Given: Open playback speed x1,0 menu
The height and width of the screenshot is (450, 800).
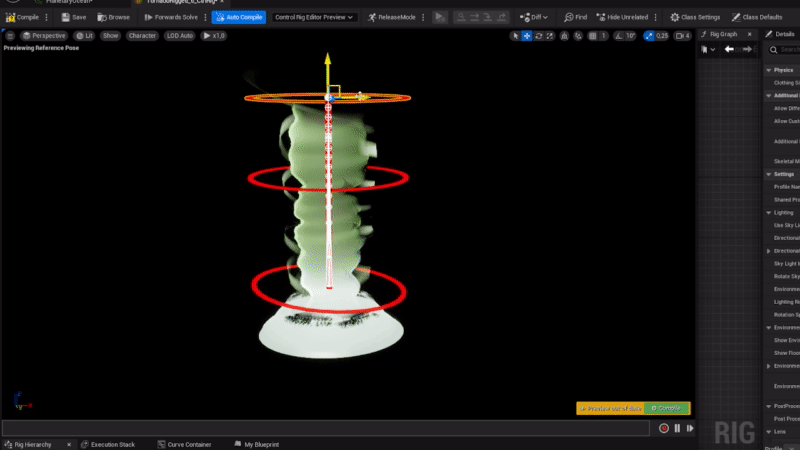Looking at the screenshot, I should click(x=213, y=36).
